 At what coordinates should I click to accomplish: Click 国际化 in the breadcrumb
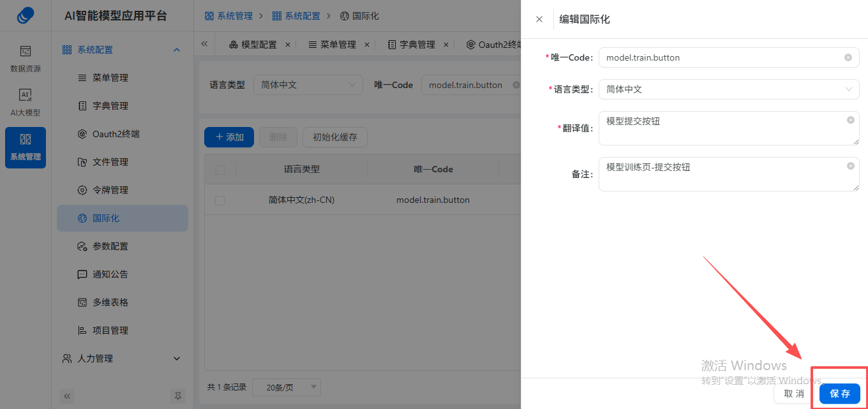pos(359,15)
